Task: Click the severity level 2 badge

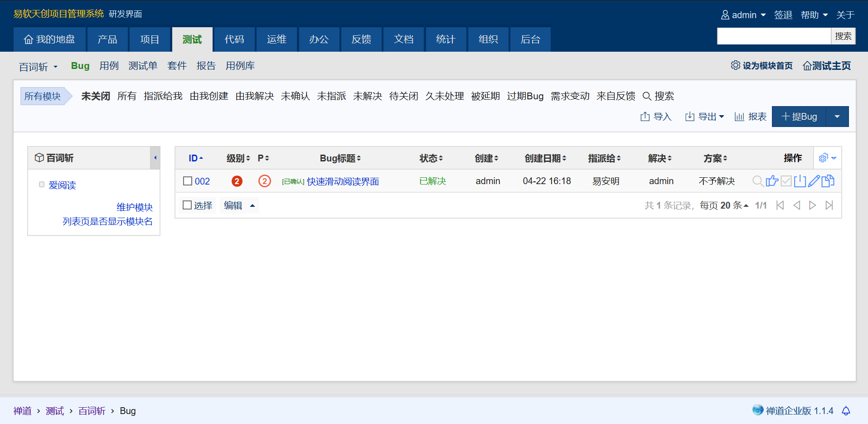Action: (x=237, y=181)
